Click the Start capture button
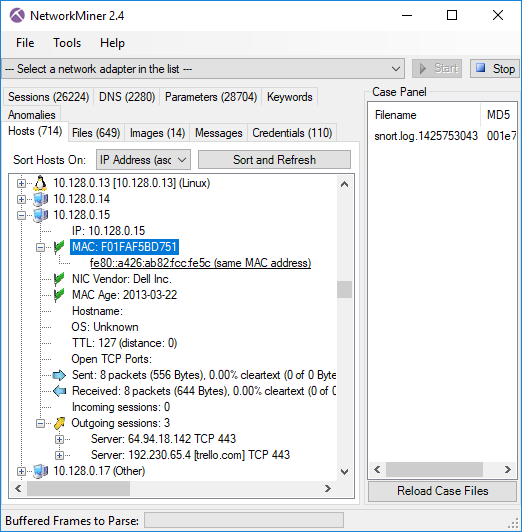522x532 pixels. 437,69
